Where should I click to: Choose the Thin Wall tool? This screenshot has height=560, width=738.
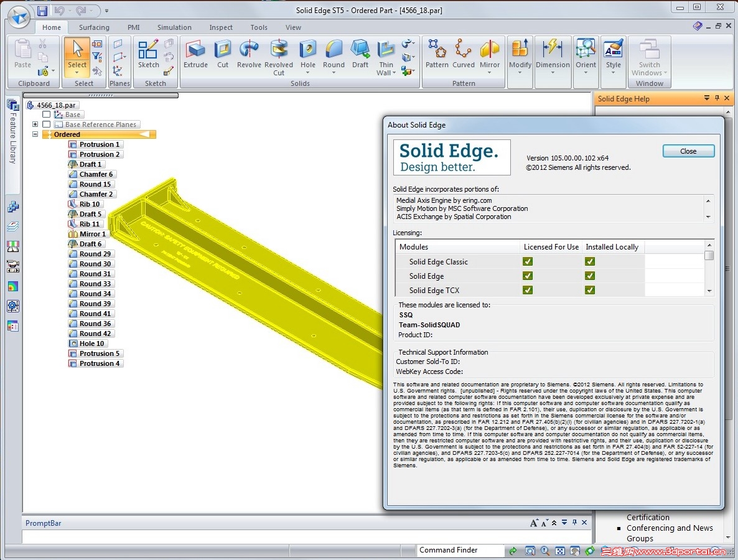click(x=385, y=57)
